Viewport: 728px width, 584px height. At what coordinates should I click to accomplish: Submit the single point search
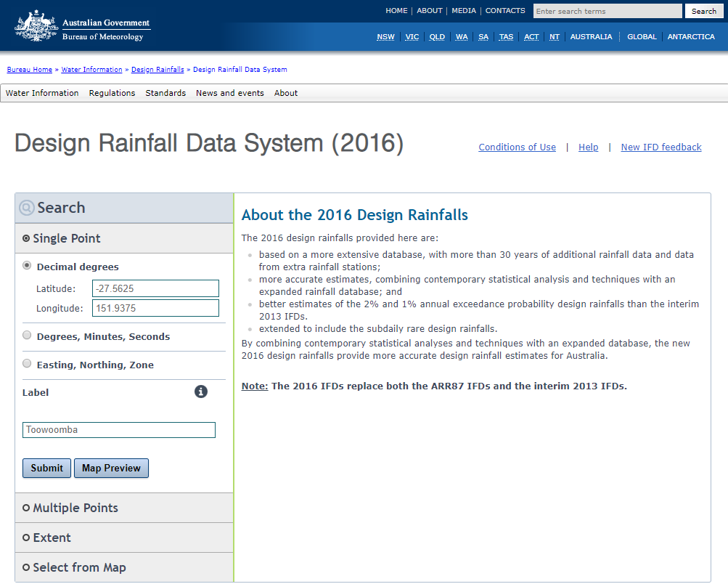pyautogui.click(x=47, y=468)
